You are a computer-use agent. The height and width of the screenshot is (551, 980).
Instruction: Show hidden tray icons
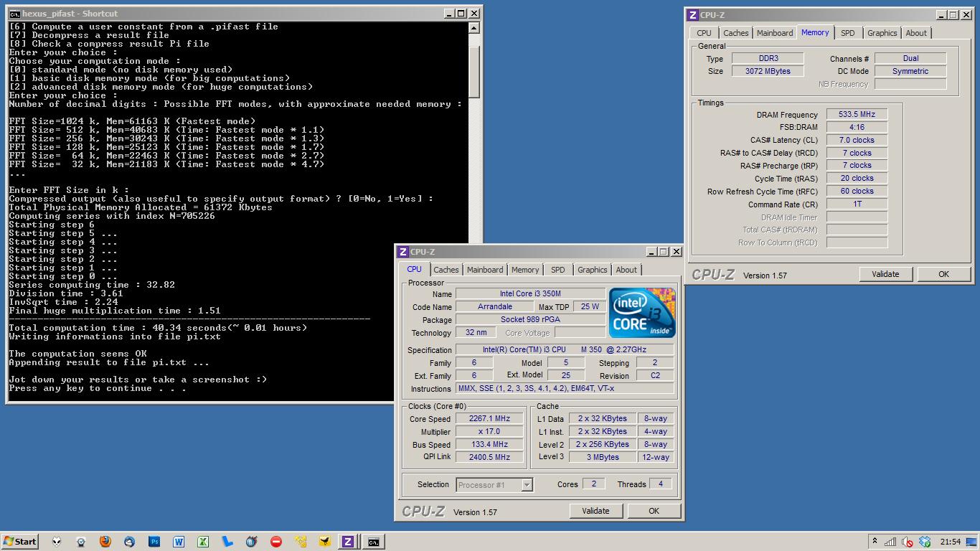(x=875, y=542)
